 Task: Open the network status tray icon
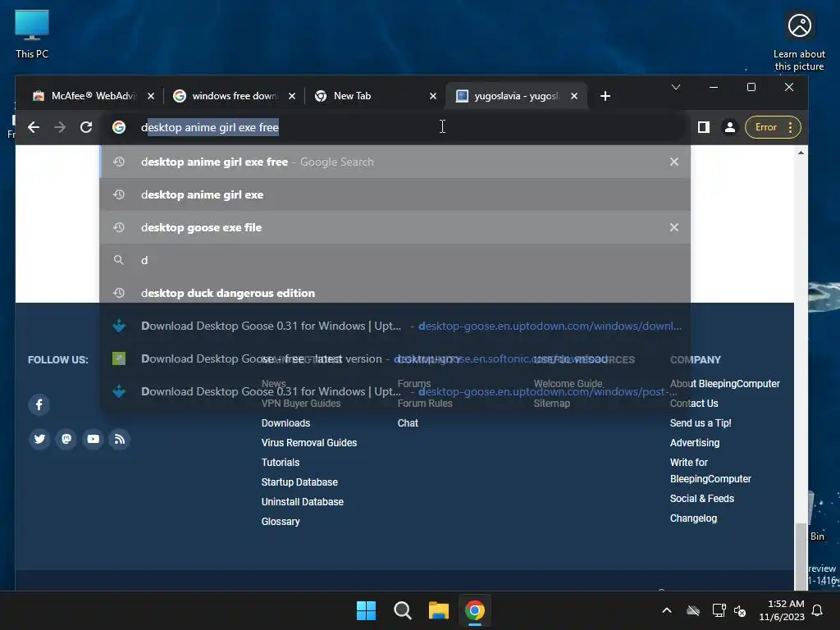tap(719, 610)
